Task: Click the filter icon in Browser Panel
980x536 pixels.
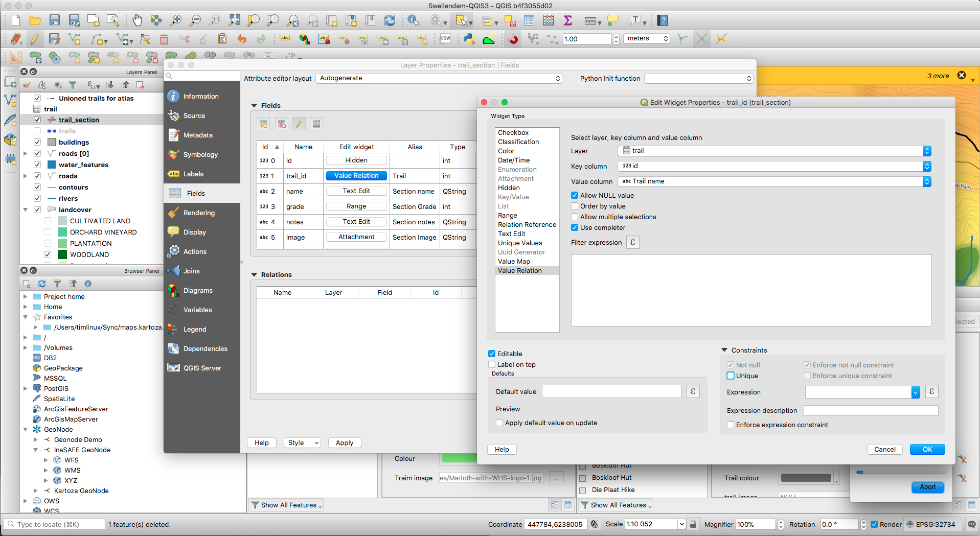Action: [57, 284]
